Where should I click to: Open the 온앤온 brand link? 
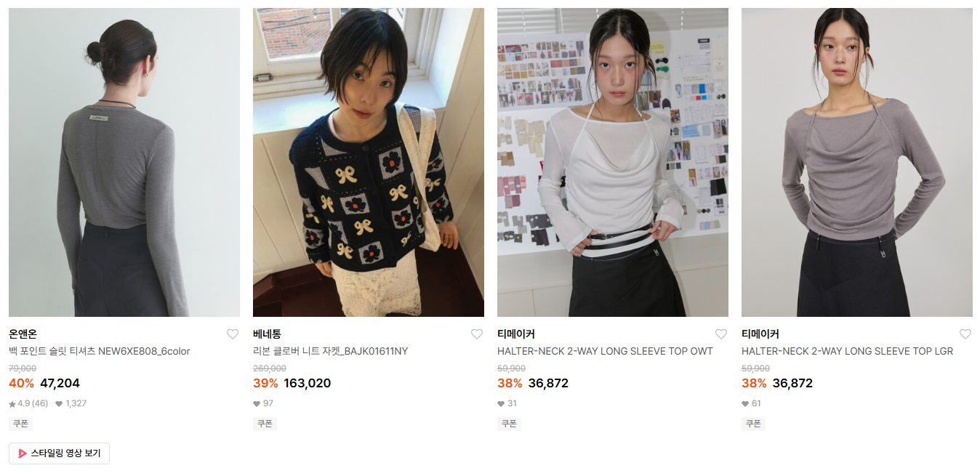click(23, 334)
